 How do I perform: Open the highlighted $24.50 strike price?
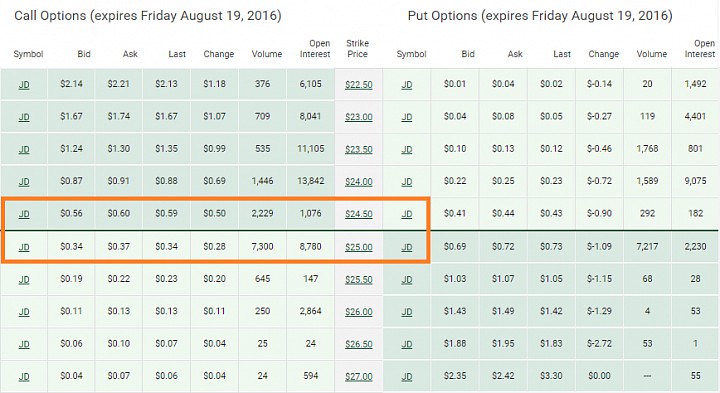coord(359,214)
